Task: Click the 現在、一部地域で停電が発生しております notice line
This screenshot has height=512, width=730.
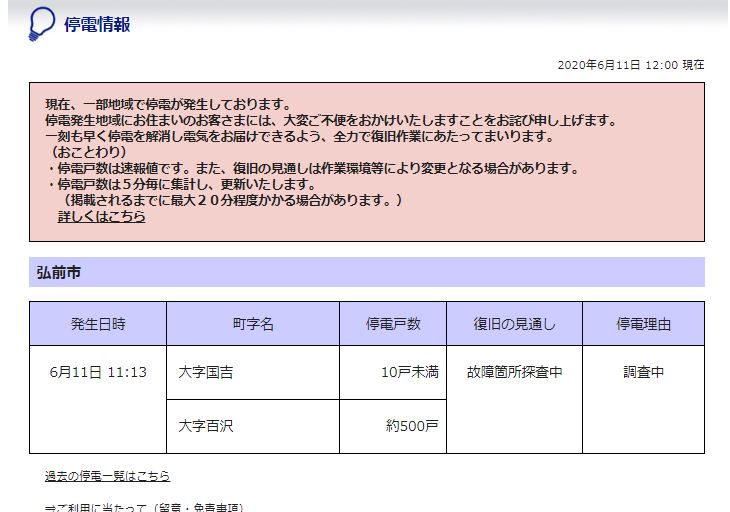Action: [x=169, y=104]
